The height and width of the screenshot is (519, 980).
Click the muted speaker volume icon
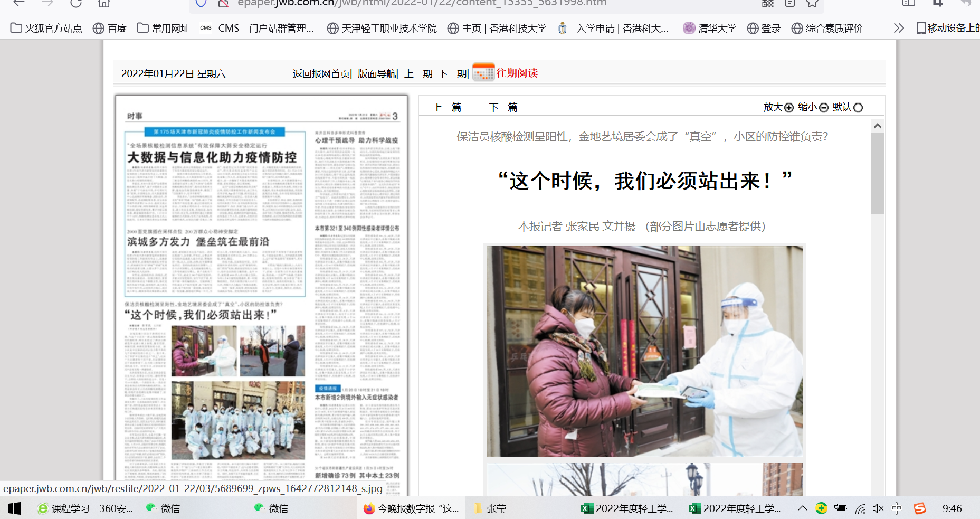(878, 508)
